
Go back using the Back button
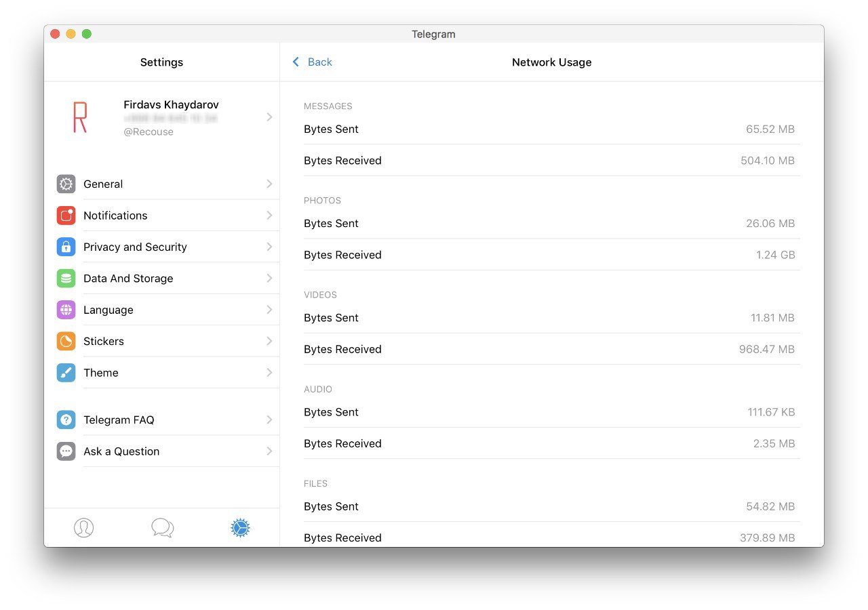tap(312, 62)
